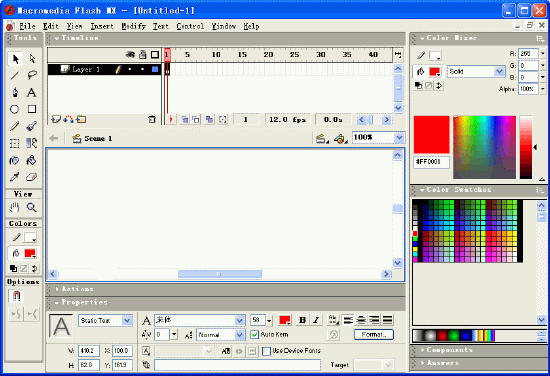Viewport: 550px width, 376px height.
Task: Toggle show all layers as outlines
Action: 155,55
